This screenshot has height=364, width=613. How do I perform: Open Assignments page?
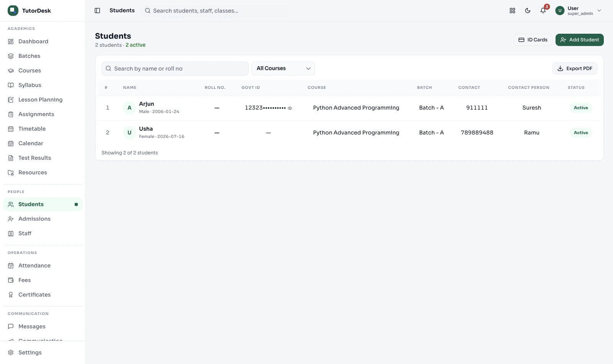[x=43, y=114]
